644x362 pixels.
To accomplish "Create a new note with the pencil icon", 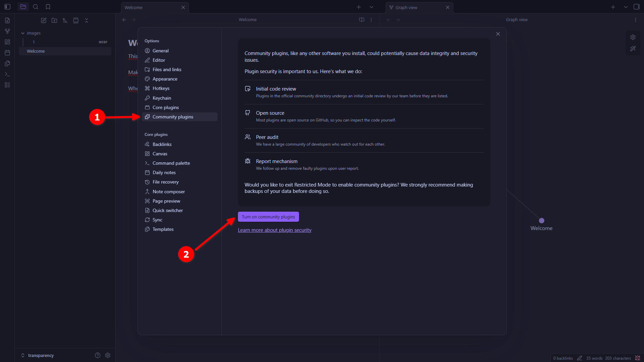I will pos(44,20).
